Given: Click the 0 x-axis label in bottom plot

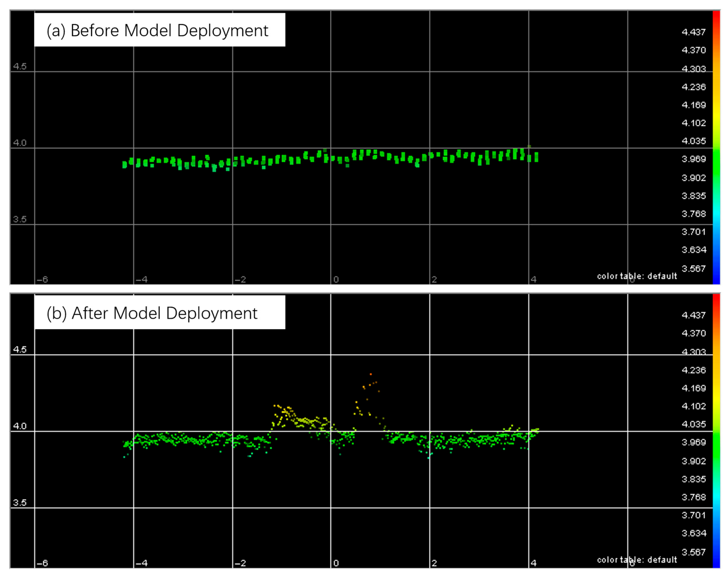Looking at the screenshot, I should (336, 563).
